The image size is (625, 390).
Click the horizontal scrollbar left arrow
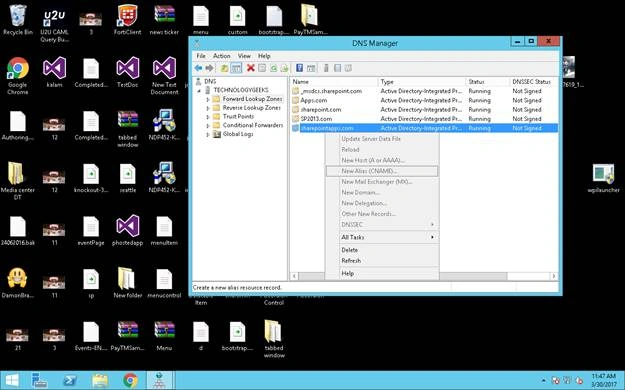[x=295, y=276]
